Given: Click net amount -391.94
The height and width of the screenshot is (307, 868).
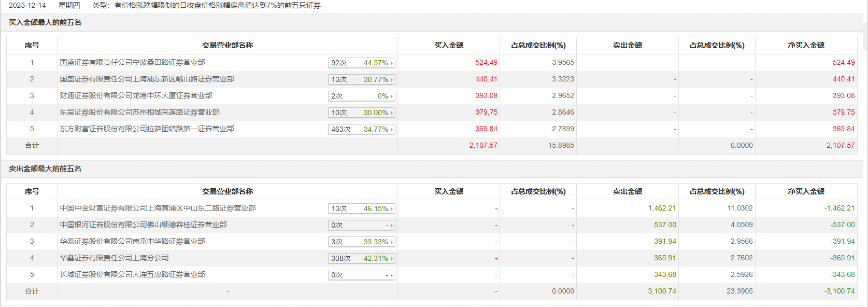Looking at the screenshot, I should coord(843,241).
